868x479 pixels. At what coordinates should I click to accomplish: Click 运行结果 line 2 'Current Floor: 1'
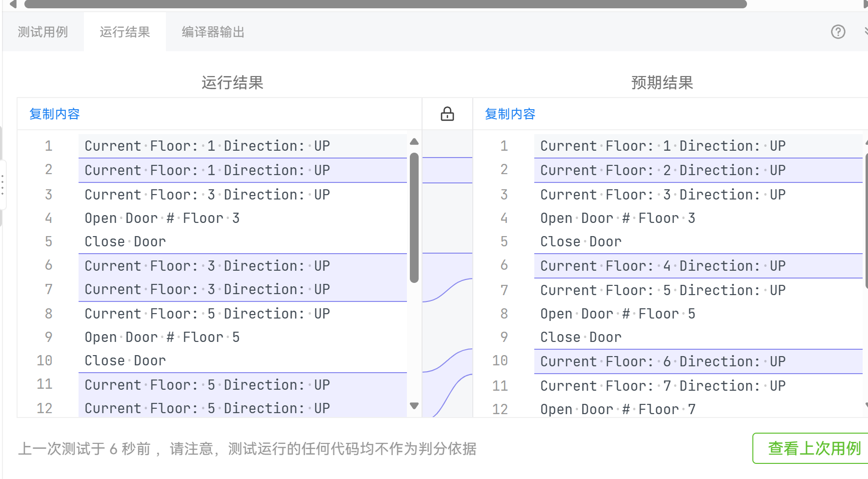207,170
